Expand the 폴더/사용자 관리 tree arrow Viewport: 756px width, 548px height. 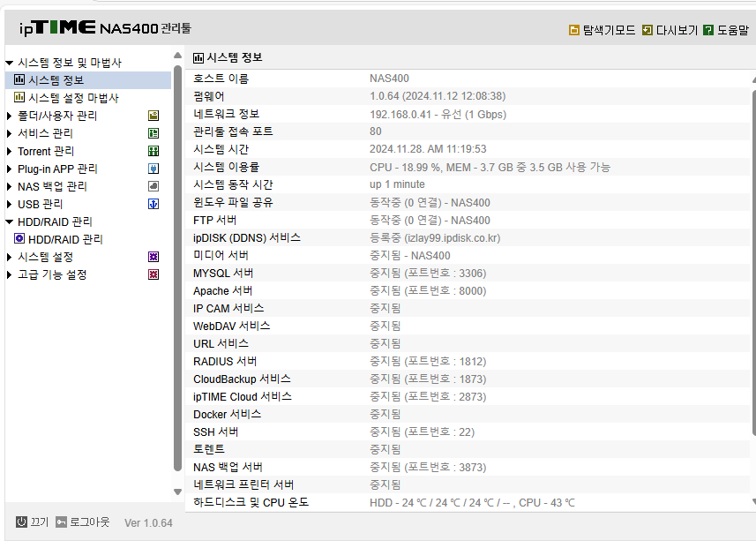[9, 116]
